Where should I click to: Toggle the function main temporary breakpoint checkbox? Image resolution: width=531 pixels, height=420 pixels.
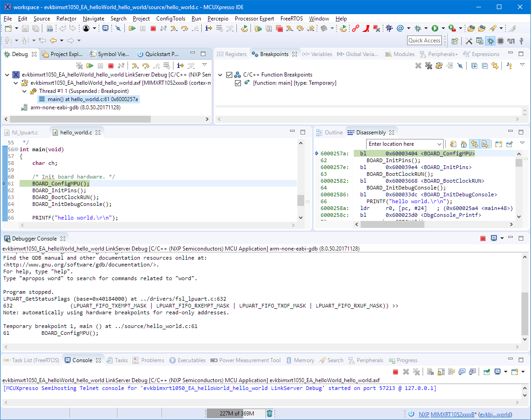(x=238, y=83)
